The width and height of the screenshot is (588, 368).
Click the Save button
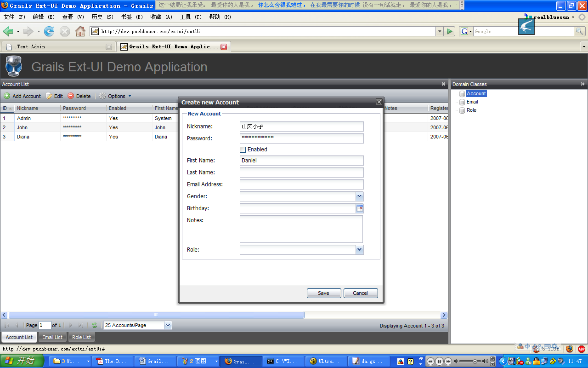coord(324,293)
